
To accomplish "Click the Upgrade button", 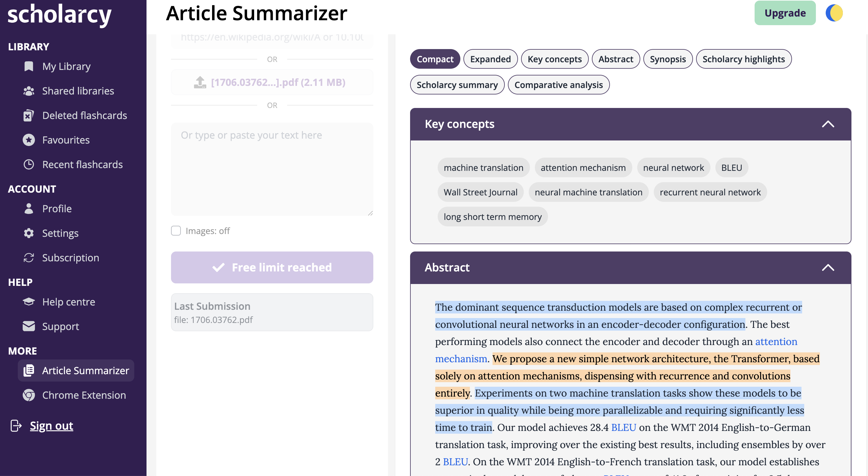I will pyautogui.click(x=785, y=13).
